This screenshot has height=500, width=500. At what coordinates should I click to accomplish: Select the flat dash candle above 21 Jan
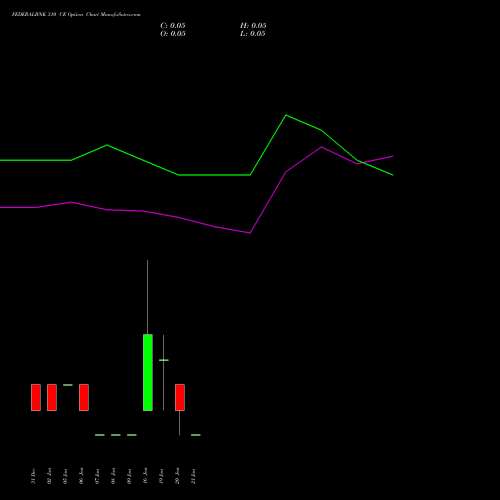point(196,435)
